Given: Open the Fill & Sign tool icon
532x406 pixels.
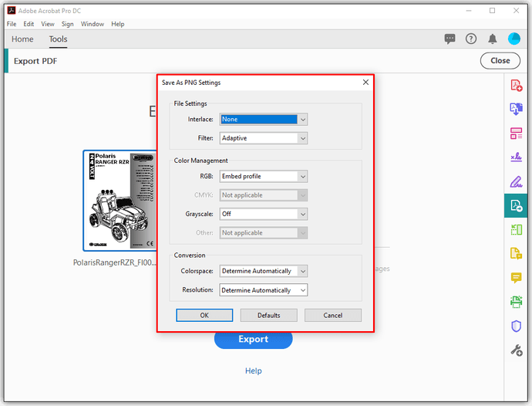Looking at the screenshot, I should tap(516, 157).
